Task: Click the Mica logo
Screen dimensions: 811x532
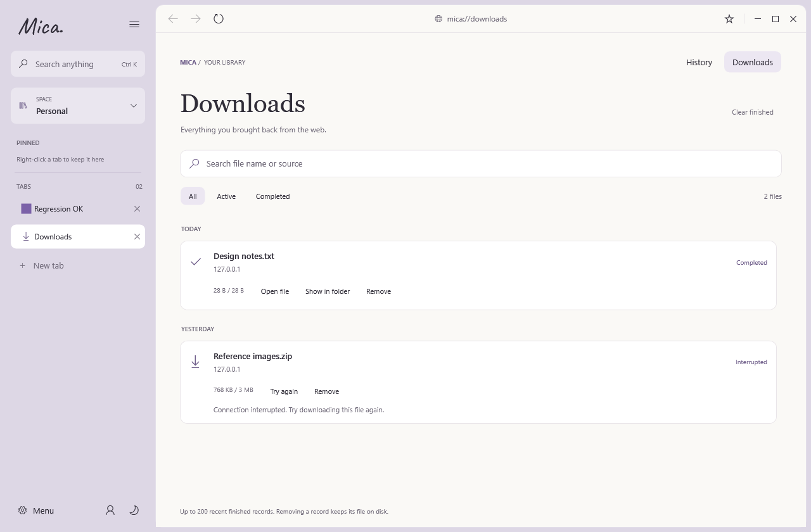Action: click(x=41, y=26)
